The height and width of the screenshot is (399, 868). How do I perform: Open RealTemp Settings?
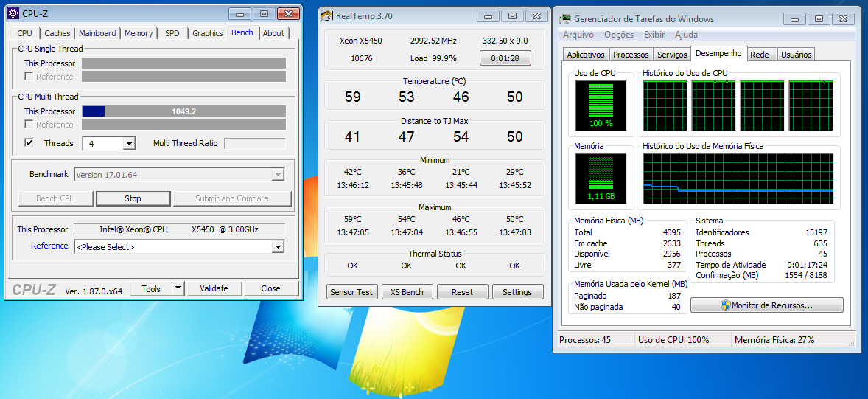click(517, 292)
